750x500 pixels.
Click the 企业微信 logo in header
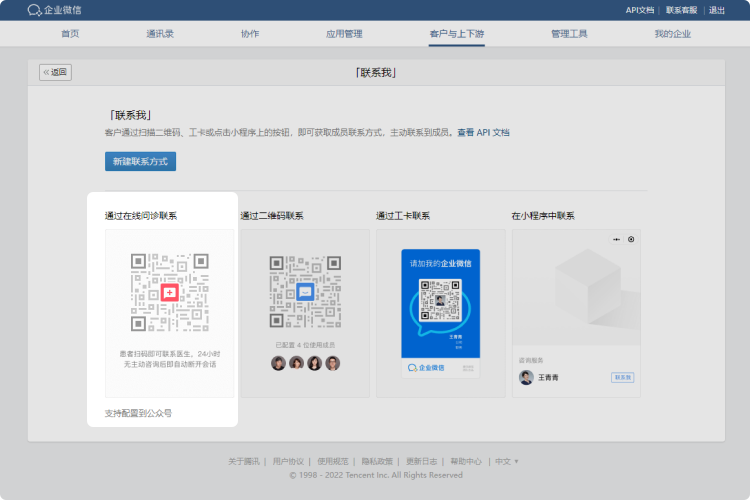[54, 10]
